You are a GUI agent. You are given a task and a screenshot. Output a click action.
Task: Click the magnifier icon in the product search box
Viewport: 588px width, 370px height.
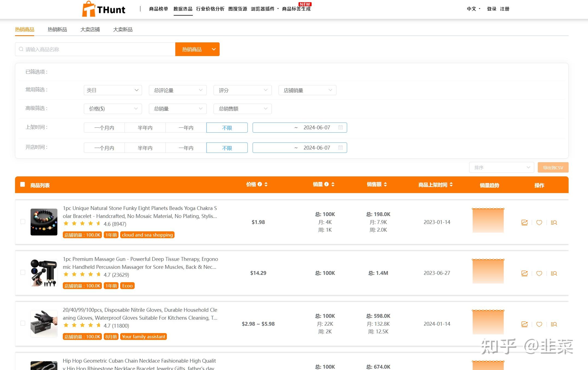pyautogui.click(x=21, y=49)
